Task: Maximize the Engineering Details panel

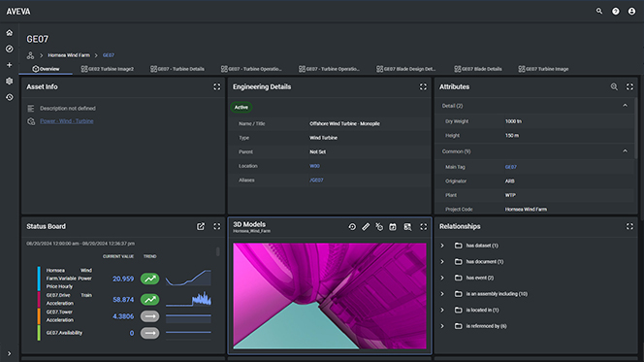Action: (423, 86)
